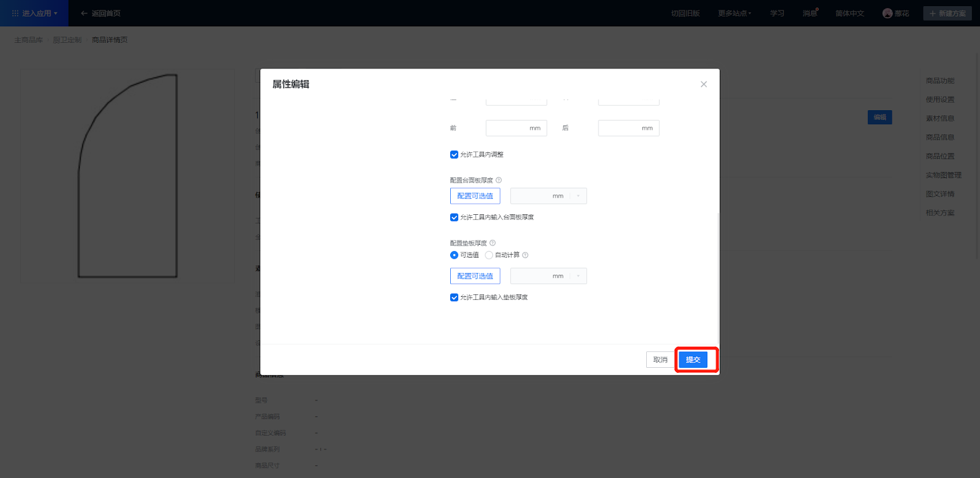The width and height of the screenshot is (980, 478).
Task: Click the 厨卫定制 breadcrumb
Action: pos(67,40)
